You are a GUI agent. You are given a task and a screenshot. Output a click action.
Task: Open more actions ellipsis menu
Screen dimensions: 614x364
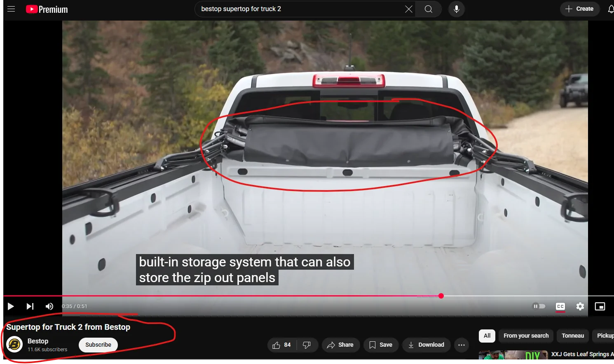point(462,345)
